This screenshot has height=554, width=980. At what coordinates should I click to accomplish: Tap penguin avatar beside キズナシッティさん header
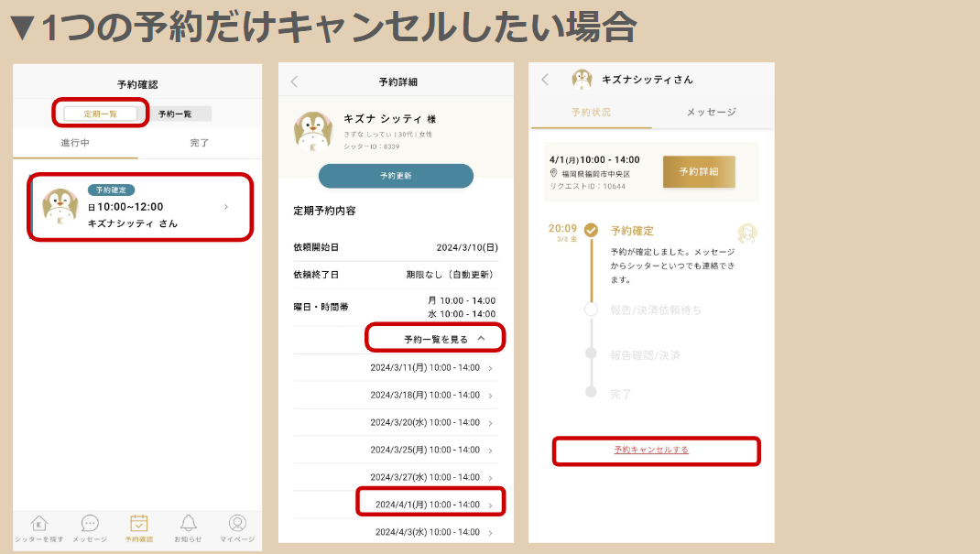(x=582, y=80)
